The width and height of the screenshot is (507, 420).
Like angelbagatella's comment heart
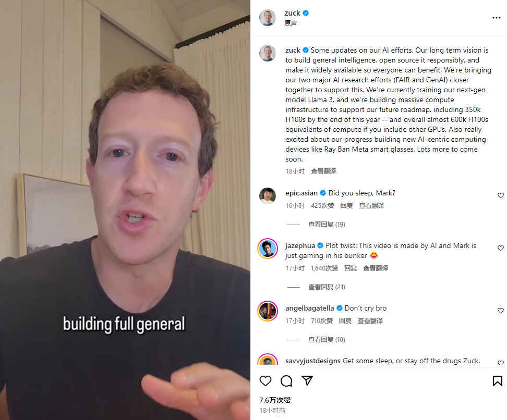click(x=501, y=311)
